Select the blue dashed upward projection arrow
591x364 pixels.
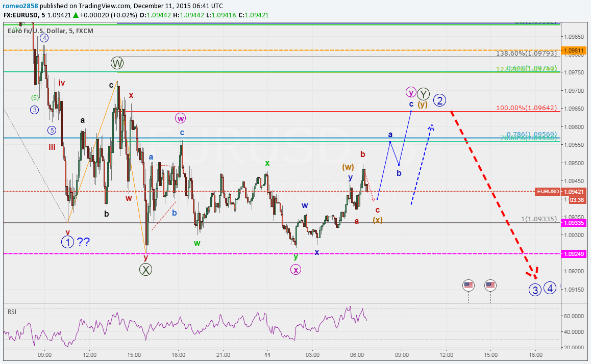coord(422,165)
